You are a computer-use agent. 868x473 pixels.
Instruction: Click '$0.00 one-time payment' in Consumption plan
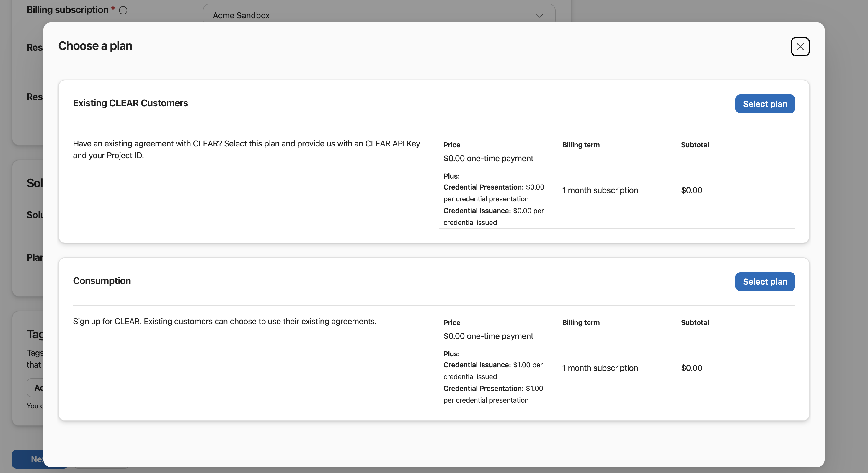[x=488, y=336]
